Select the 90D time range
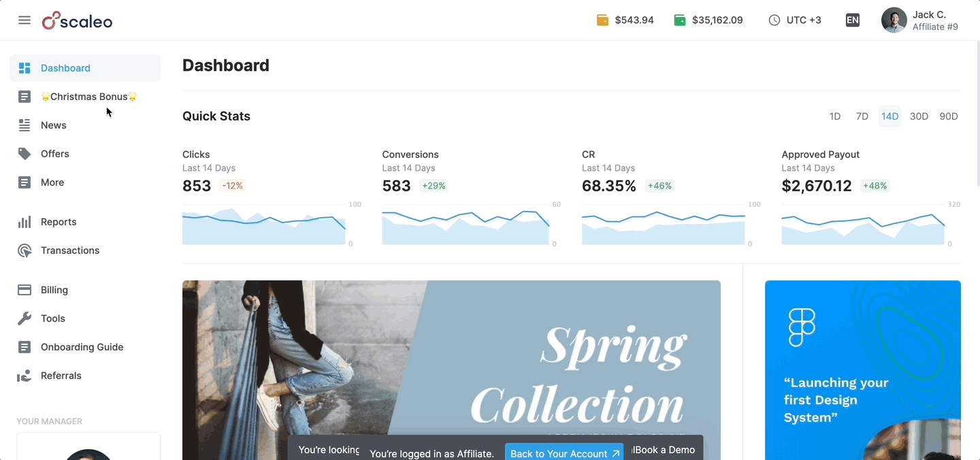Screen dimensions: 980x460 [x=949, y=116]
